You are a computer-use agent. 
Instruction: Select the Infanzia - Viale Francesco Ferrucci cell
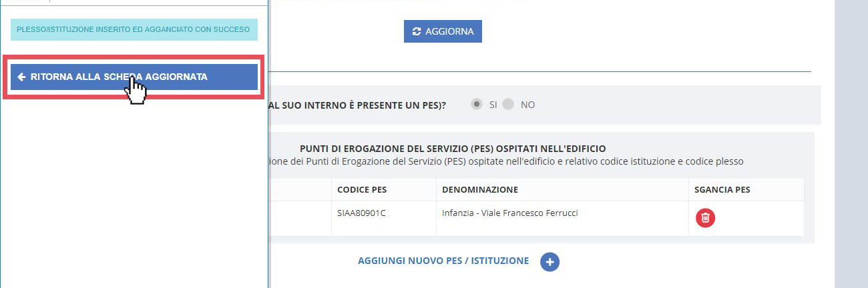(509, 213)
